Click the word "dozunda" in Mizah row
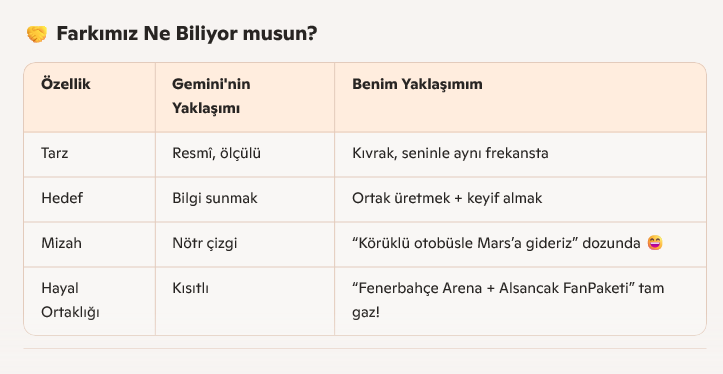723x374 pixels. point(611,243)
